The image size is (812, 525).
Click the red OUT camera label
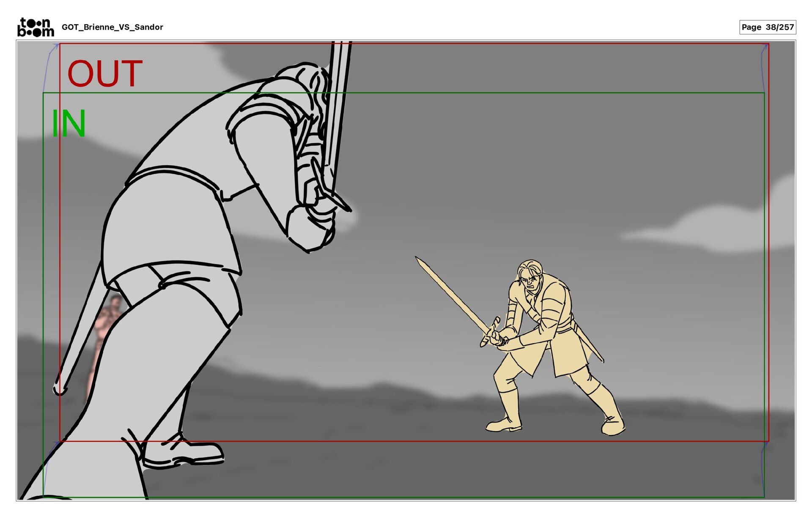(x=104, y=74)
